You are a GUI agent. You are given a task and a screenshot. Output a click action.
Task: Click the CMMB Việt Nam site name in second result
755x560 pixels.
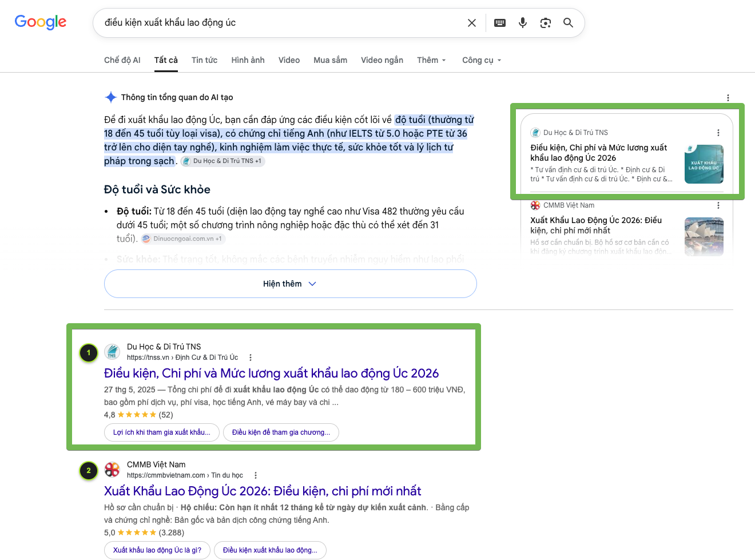[x=156, y=464]
